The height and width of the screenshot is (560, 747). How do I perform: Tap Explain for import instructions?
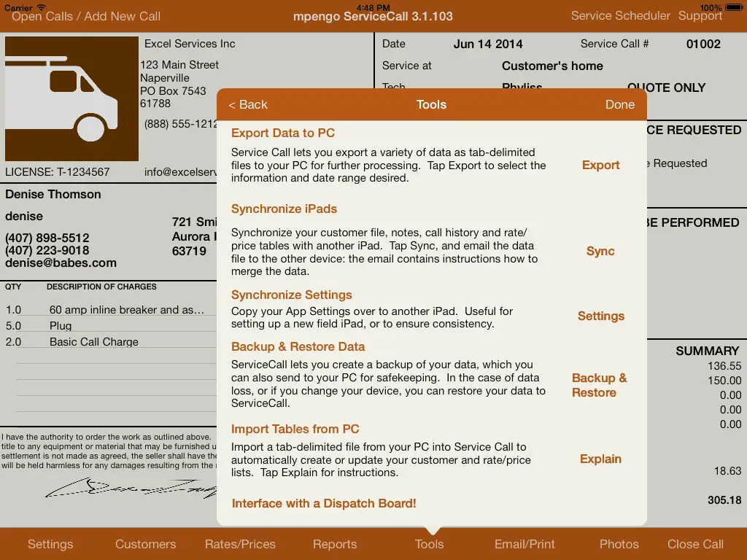point(600,459)
